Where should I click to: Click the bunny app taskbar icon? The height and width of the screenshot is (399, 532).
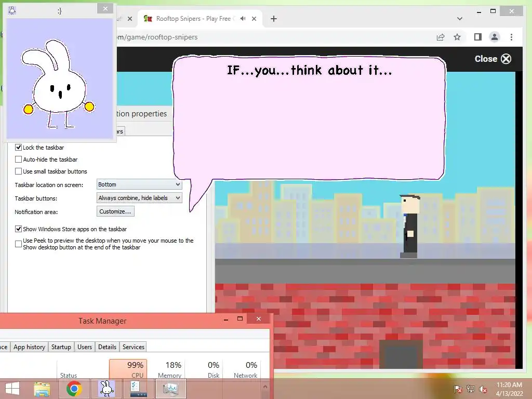106,389
